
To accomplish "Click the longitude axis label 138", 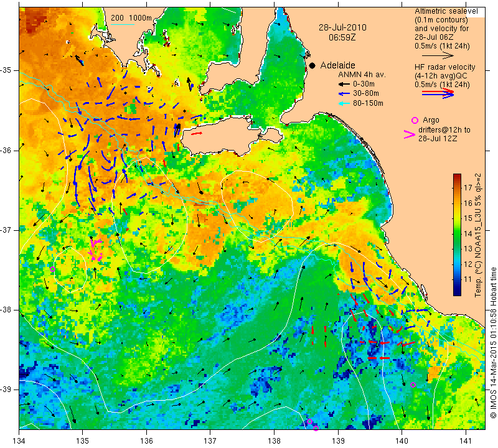I will (274, 441).
